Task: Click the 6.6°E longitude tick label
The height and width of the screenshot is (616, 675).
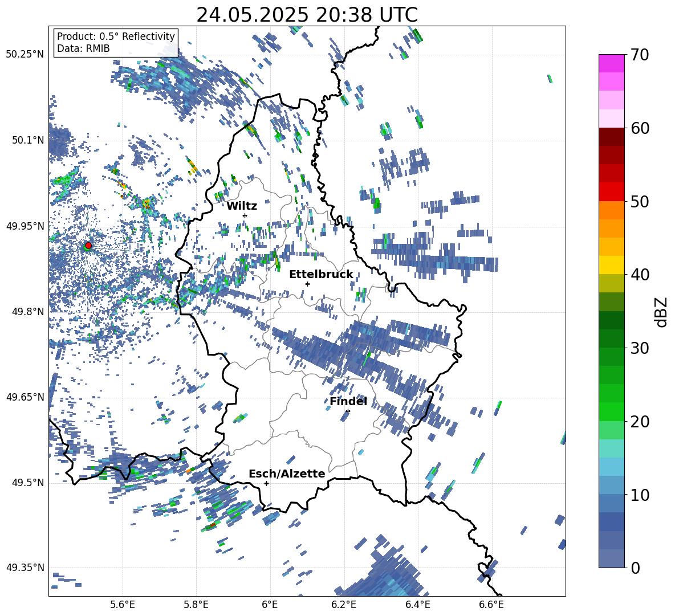Action: click(491, 605)
